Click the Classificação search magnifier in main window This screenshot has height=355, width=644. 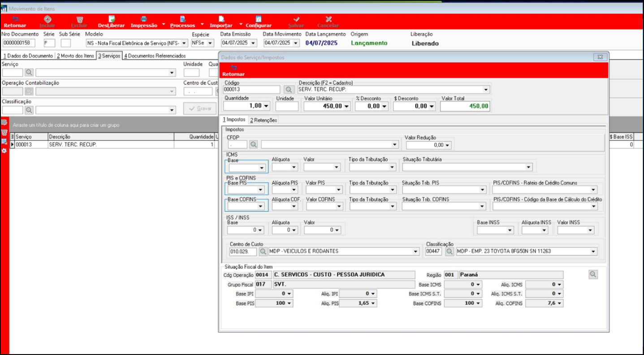(x=29, y=109)
